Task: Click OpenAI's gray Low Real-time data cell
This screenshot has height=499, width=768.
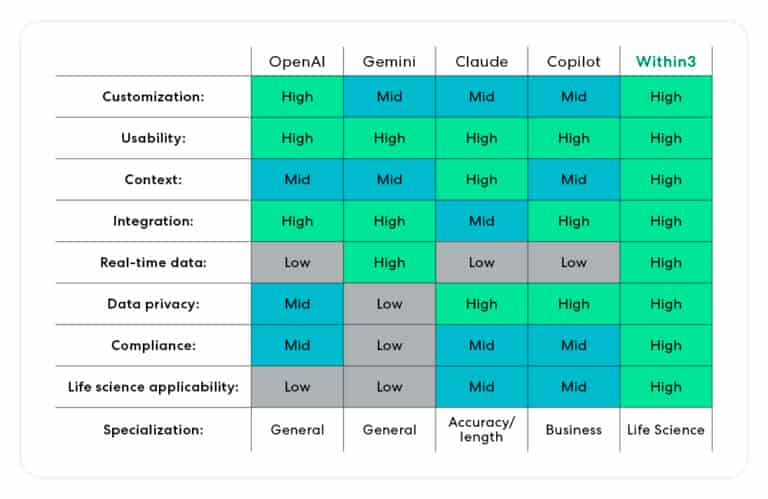Action: 297,263
